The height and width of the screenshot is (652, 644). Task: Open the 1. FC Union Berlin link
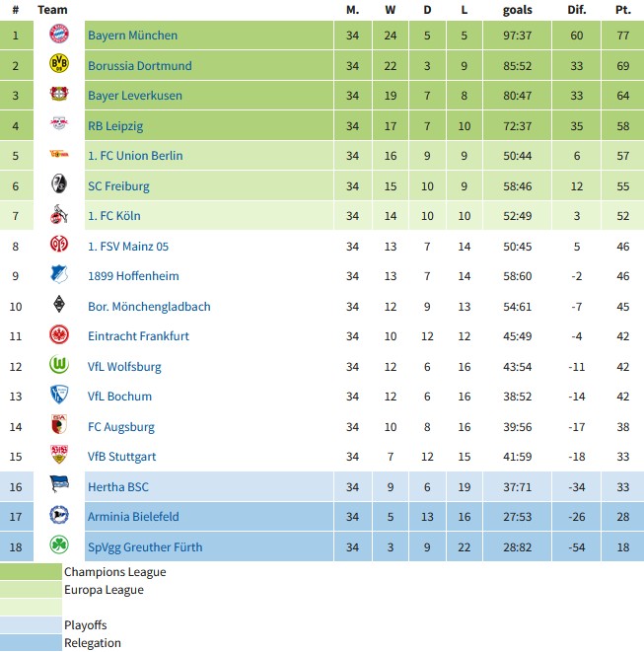click(135, 156)
